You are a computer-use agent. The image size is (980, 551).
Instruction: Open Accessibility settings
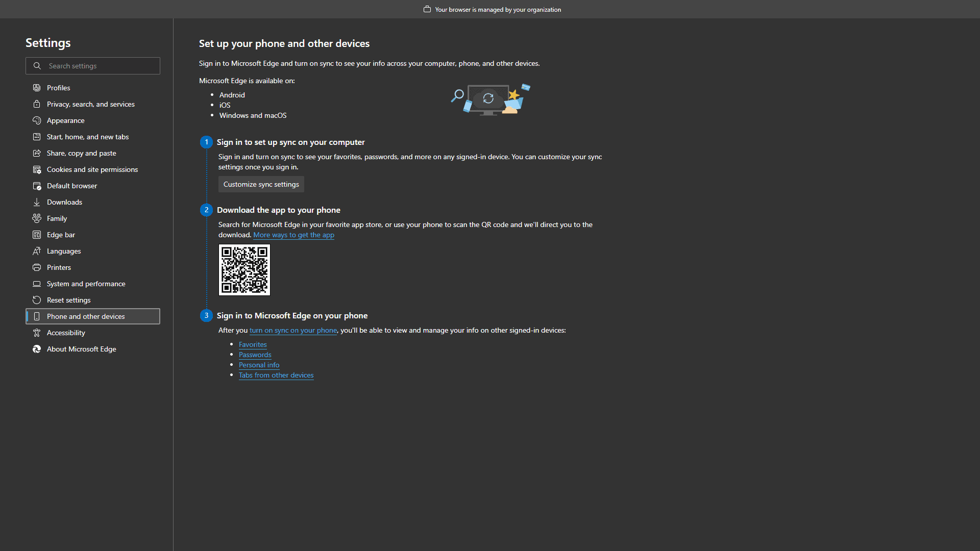coord(93,333)
